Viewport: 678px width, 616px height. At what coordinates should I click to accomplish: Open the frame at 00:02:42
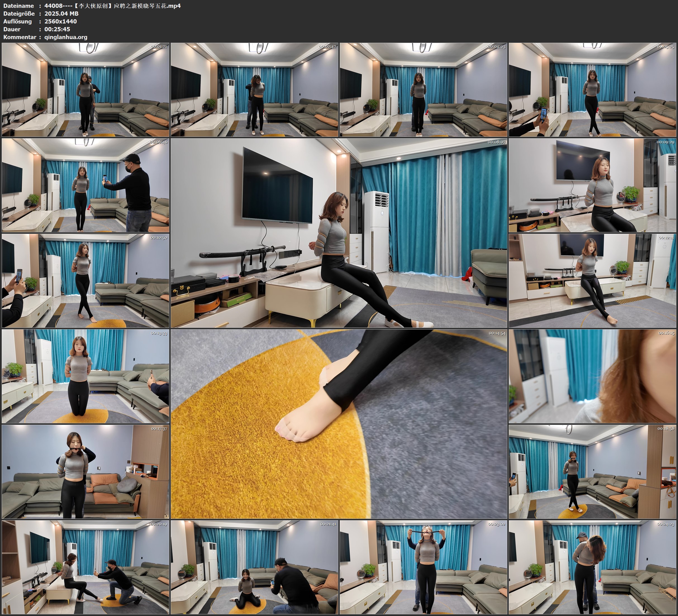pyautogui.click(x=254, y=90)
